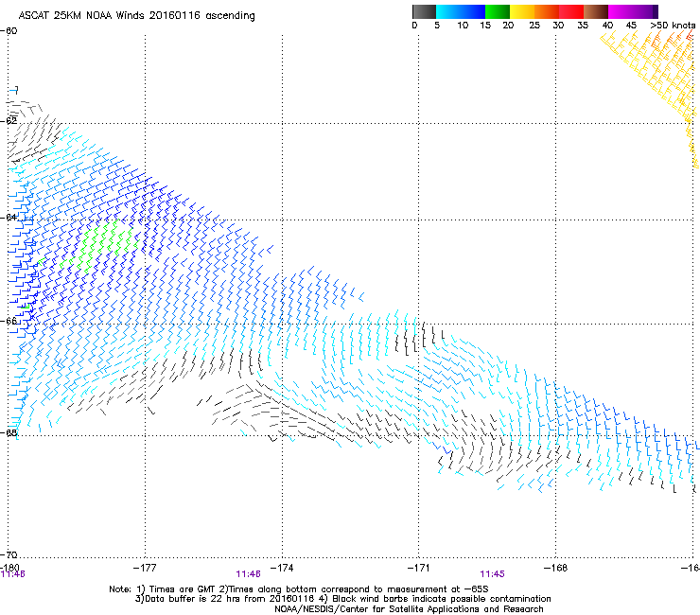Click the "-66" latitude axis label

point(9,321)
